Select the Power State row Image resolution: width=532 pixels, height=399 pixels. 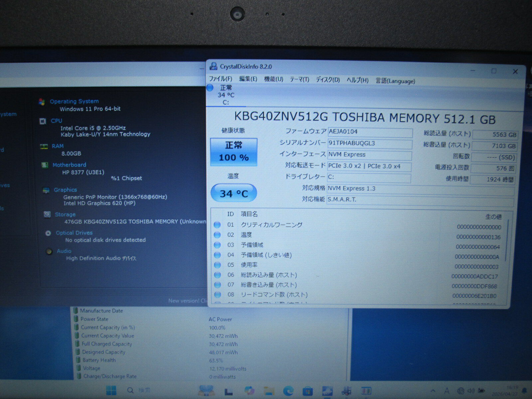pyautogui.click(x=211, y=319)
